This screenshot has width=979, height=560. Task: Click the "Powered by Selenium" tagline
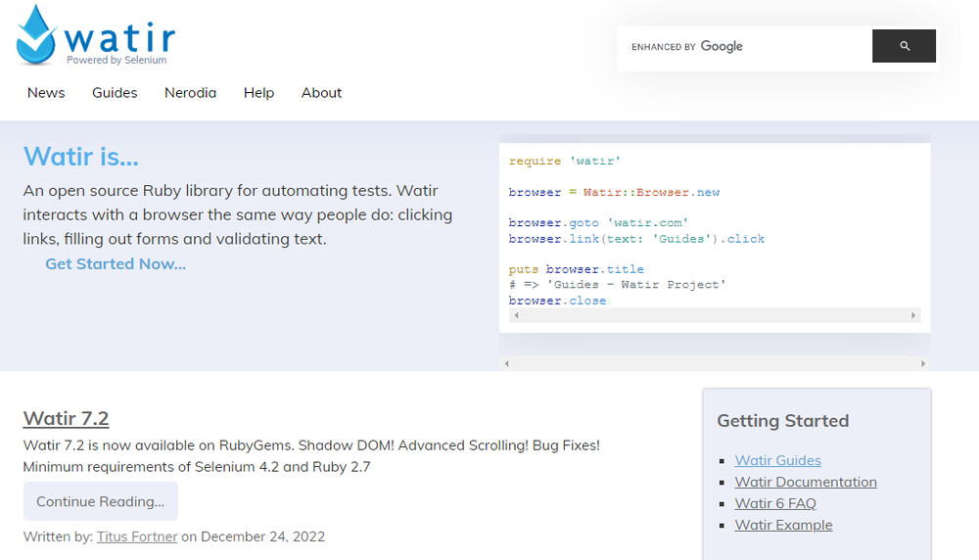[x=117, y=60]
